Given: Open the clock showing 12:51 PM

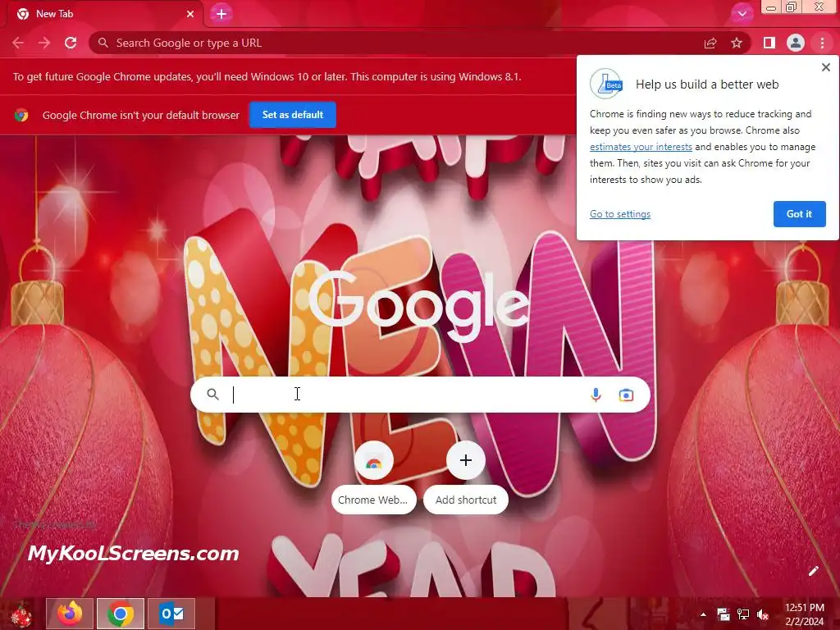Looking at the screenshot, I should point(804,614).
